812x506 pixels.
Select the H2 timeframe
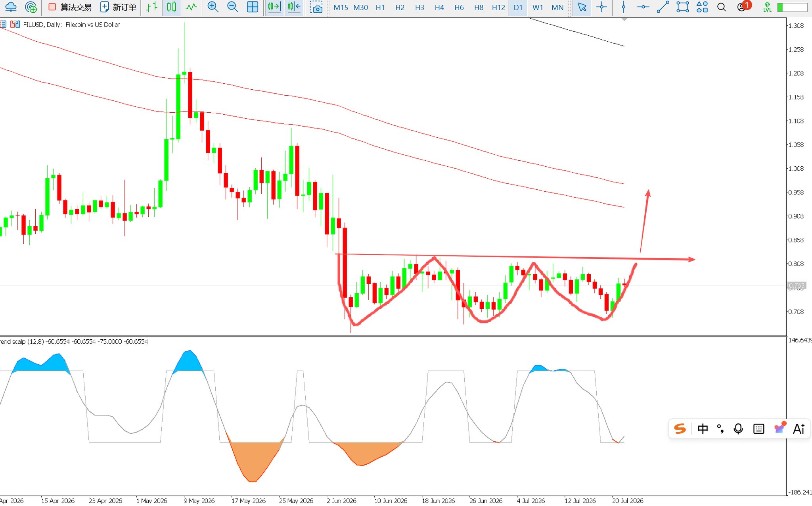400,8
